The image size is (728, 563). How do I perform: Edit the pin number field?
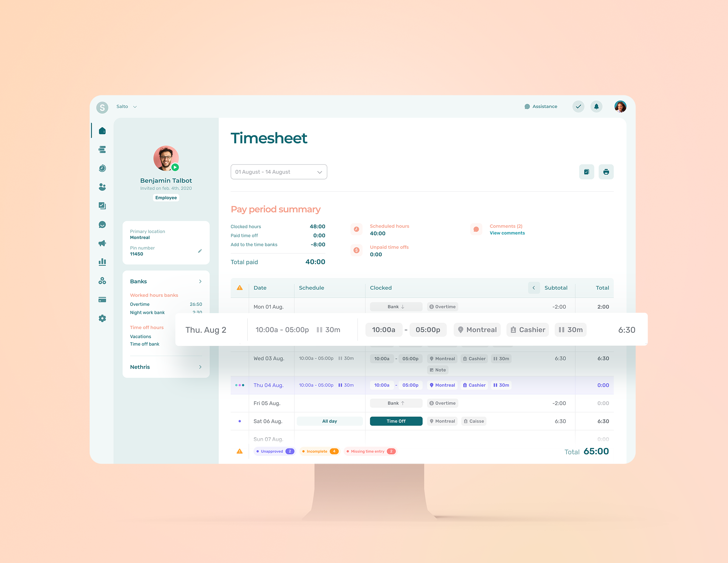point(200,251)
